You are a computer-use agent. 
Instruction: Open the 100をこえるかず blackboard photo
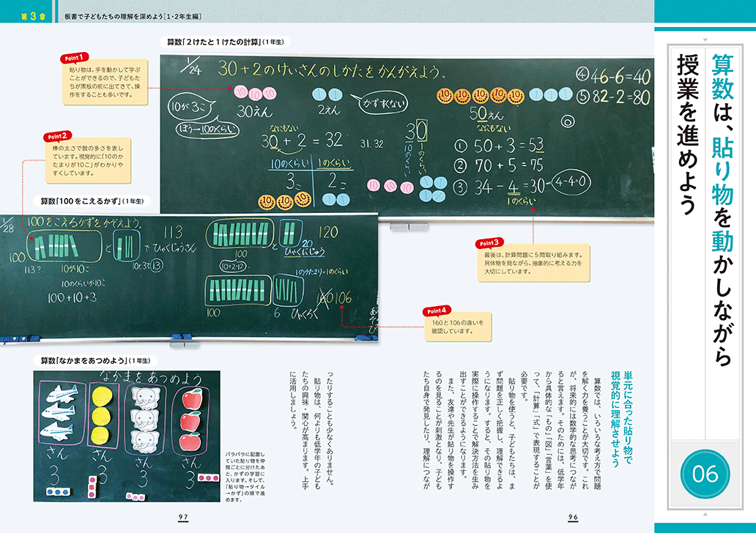(189, 277)
